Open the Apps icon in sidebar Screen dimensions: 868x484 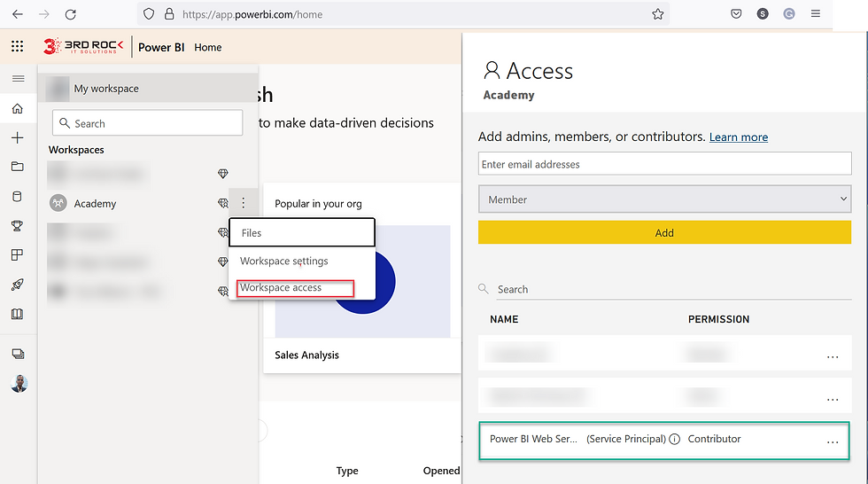tap(18, 254)
